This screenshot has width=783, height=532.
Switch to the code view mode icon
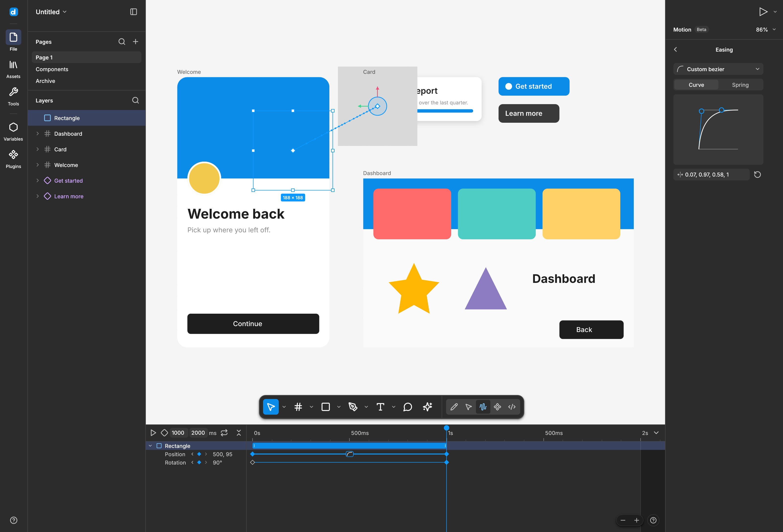pyautogui.click(x=512, y=407)
